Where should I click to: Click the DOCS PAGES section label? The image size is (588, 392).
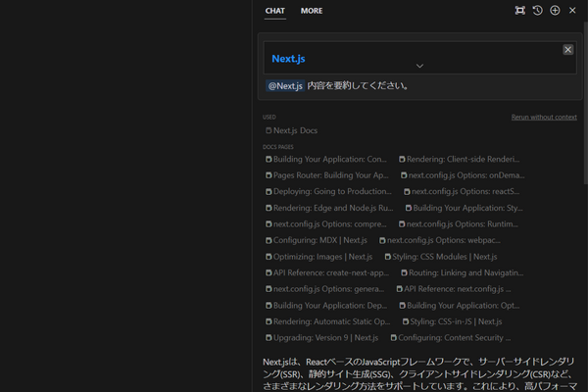pyautogui.click(x=278, y=147)
